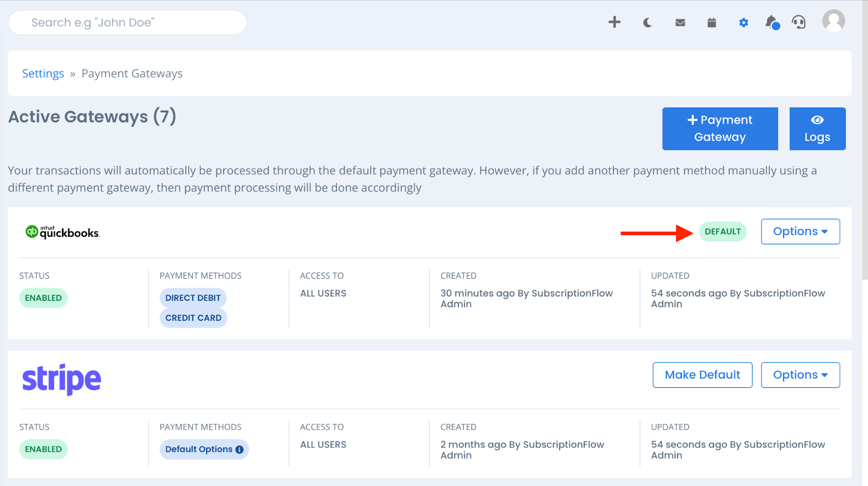Click QuickBooks ALL USERS access text
The width and height of the screenshot is (868, 486).
pyautogui.click(x=323, y=293)
